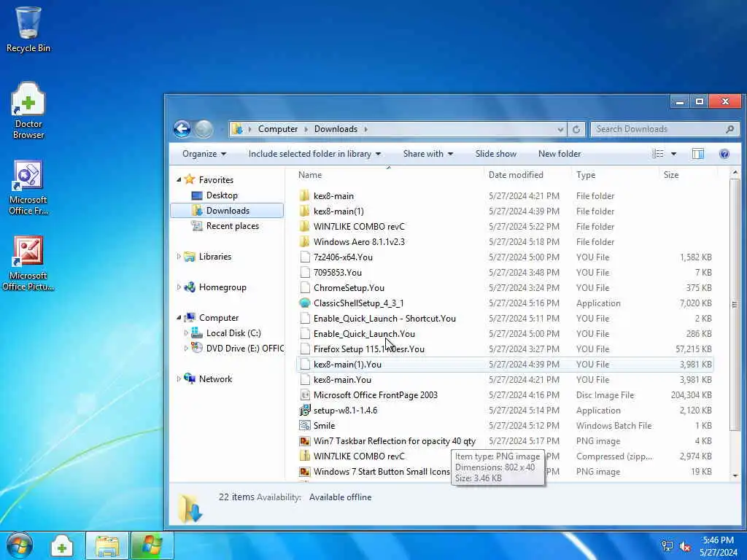Select the ClassicShellSetup_4_3_1 application icon
Screen dimensions: 747x560
click(305, 303)
